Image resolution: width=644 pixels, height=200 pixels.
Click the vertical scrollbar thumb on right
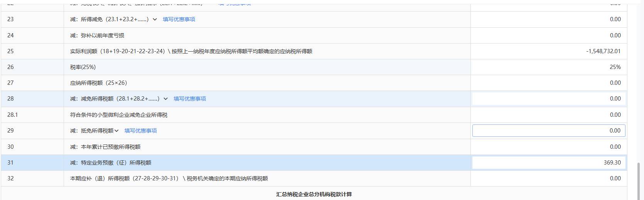[640, 179]
